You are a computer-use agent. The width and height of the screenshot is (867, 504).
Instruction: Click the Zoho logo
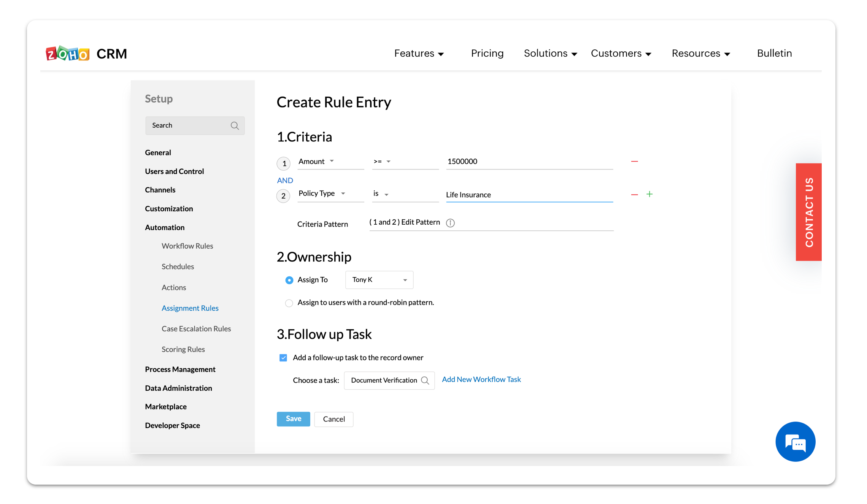(67, 54)
